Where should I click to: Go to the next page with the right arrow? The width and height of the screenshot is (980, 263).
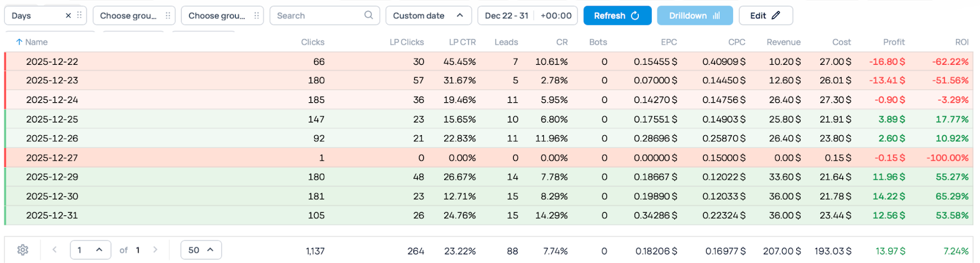155,250
